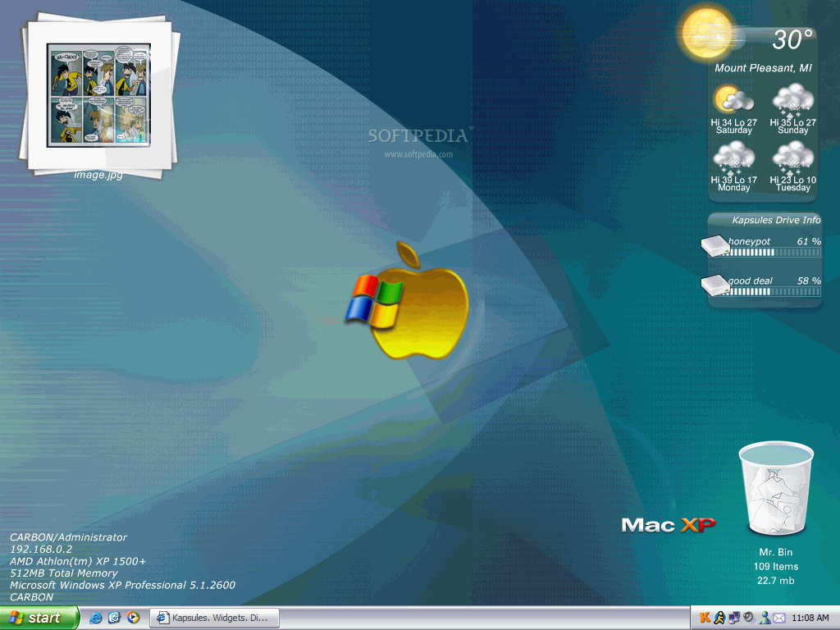Click the CARBON/Administrator text line
The width and height of the screenshot is (840, 630).
(69, 537)
